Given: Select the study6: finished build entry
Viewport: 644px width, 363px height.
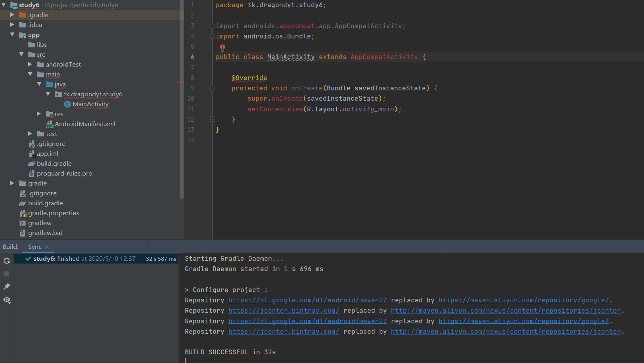Looking at the screenshot, I should pos(96,259).
